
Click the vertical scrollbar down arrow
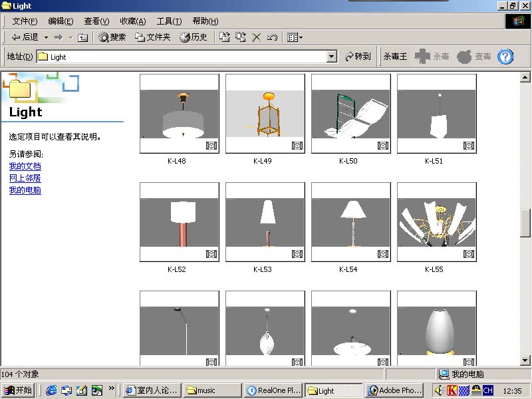pos(525,360)
